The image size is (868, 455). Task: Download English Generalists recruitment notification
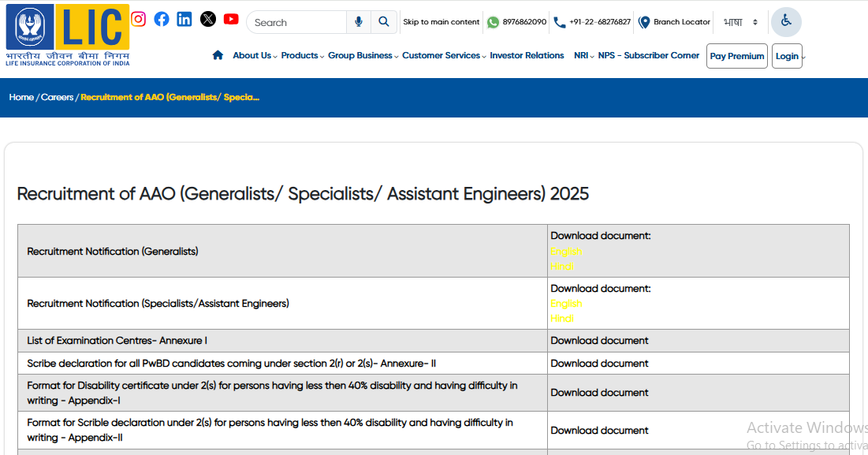tap(565, 252)
